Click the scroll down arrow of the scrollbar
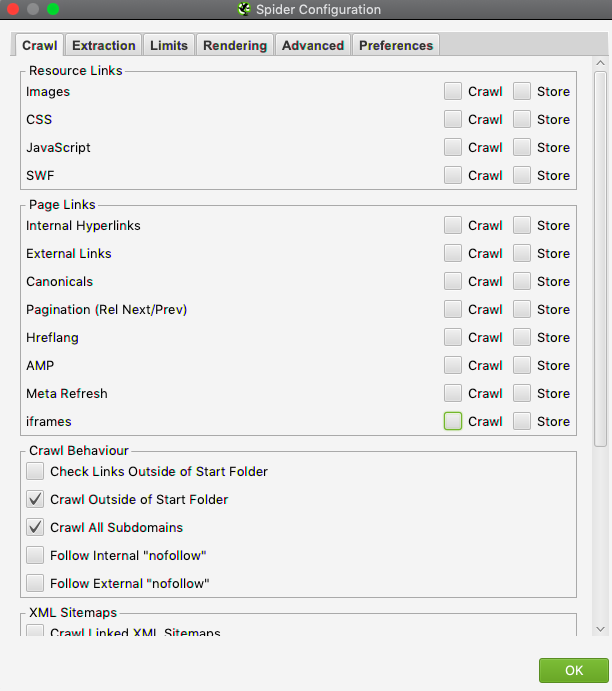This screenshot has height=691, width=612. tap(600, 628)
